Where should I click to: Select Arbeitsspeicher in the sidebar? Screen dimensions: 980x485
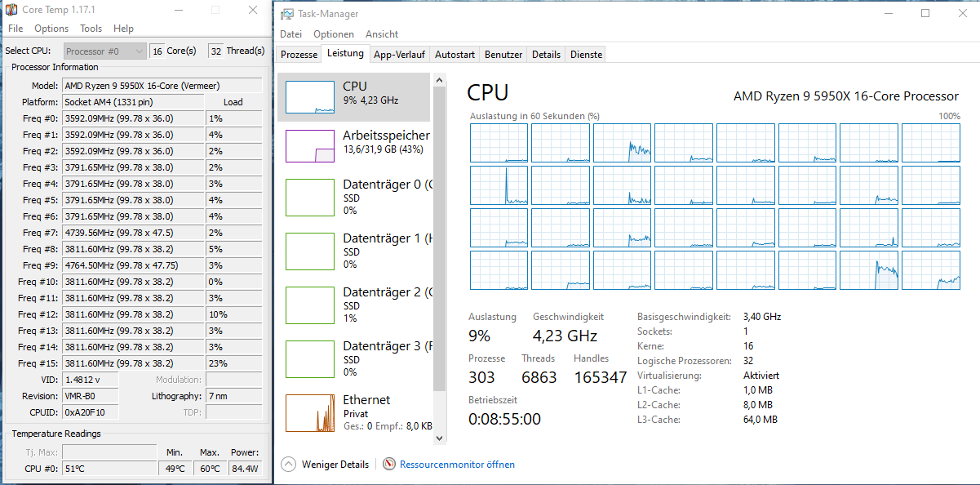pyautogui.click(x=356, y=145)
